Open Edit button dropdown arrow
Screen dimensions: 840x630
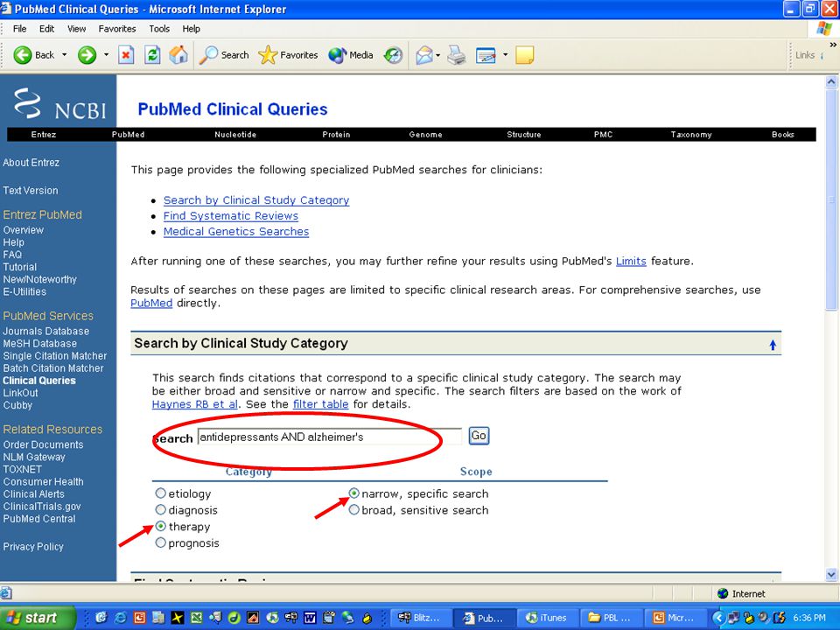click(x=505, y=54)
